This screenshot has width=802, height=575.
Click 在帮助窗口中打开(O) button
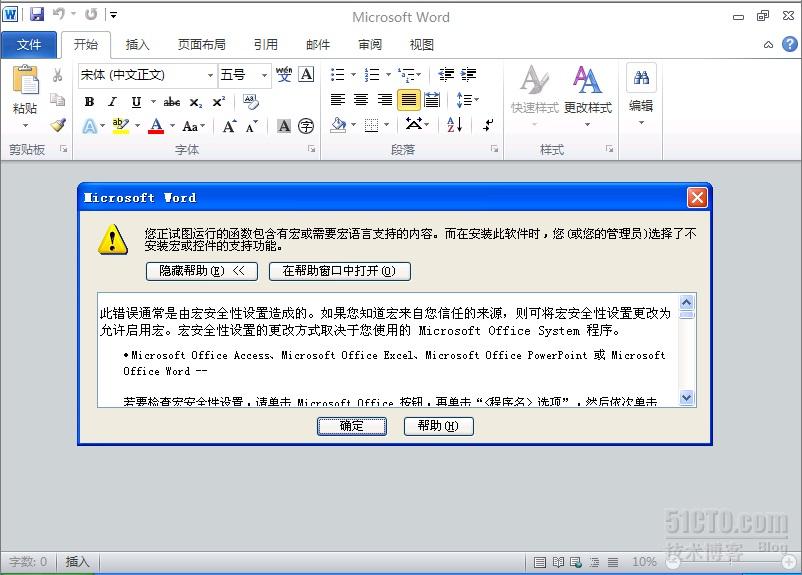pyautogui.click(x=340, y=271)
